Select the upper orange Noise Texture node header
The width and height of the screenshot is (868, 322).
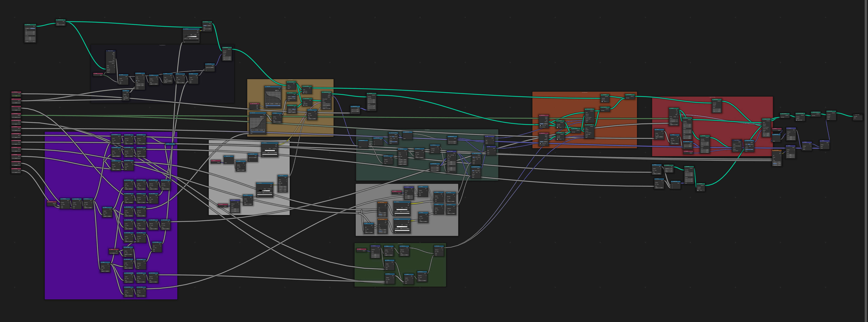(x=382, y=203)
